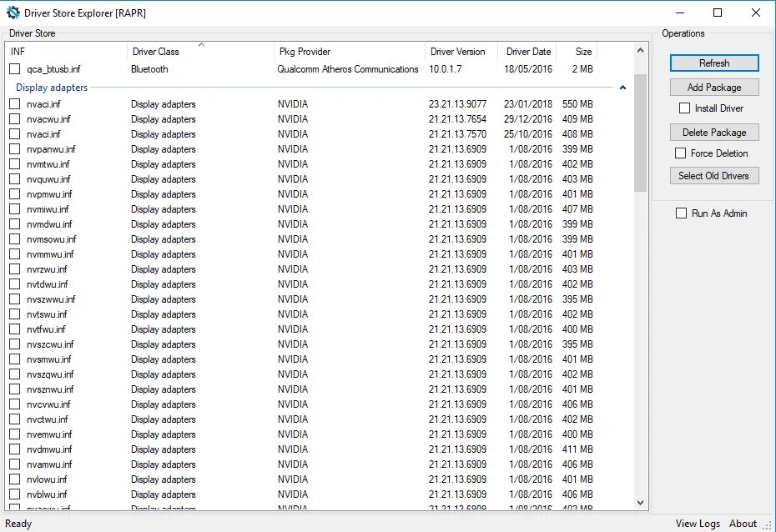Check the nvquwu.inf checkbox
Viewport: 776px width, 532px height.
[x=15, y=179]
